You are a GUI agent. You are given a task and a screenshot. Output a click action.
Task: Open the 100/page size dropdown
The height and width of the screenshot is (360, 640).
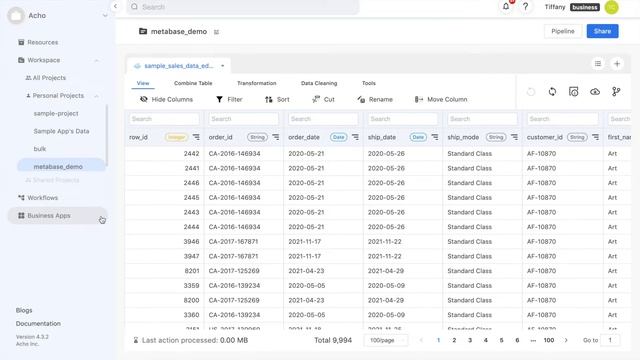tap(385, 340)
